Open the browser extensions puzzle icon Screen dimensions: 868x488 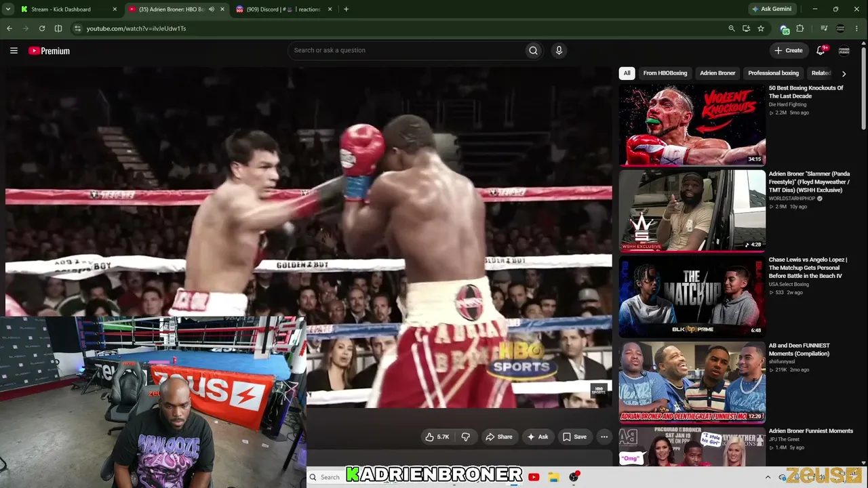(x=800, y=28)
